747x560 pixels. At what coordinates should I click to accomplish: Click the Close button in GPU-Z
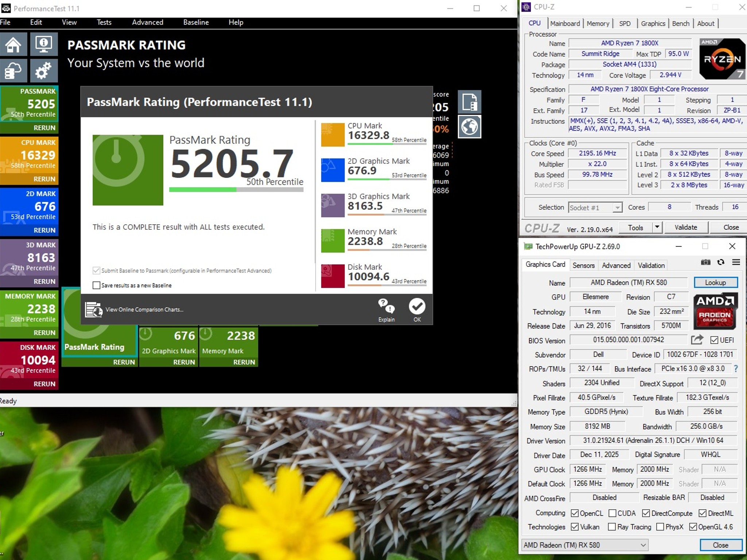[x=721, y=545]
